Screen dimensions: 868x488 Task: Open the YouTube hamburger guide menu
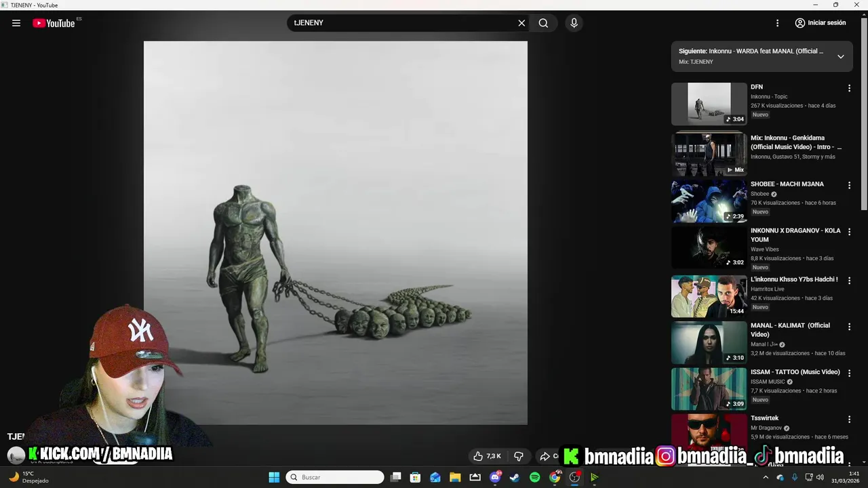pyautogui.click(x=16, y=23)
